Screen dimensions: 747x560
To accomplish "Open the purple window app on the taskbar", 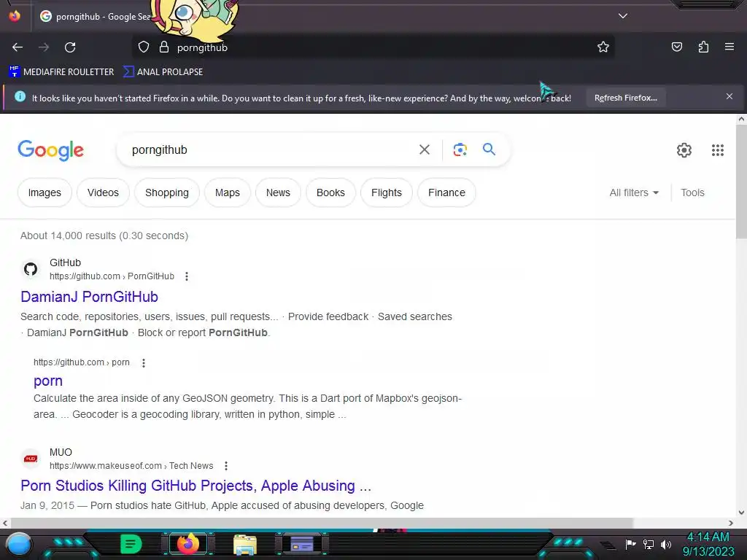I will pos(302,544).
